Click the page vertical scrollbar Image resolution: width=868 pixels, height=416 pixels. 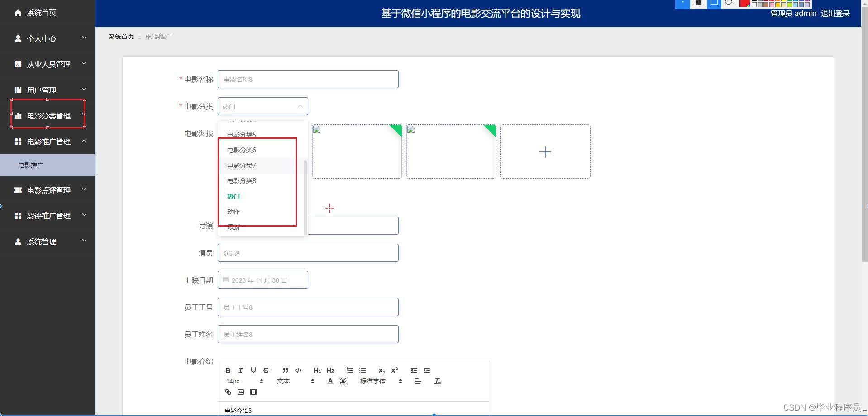pos(865,136)
